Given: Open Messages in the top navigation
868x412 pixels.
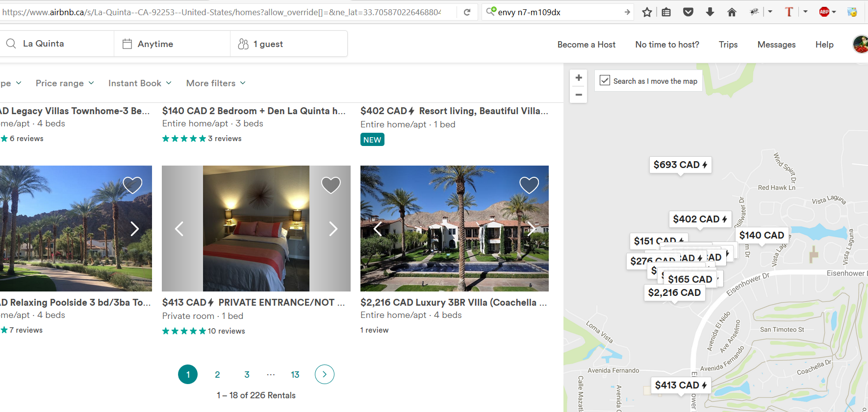Looking at the screenshot, I should [x=776, y=45].
